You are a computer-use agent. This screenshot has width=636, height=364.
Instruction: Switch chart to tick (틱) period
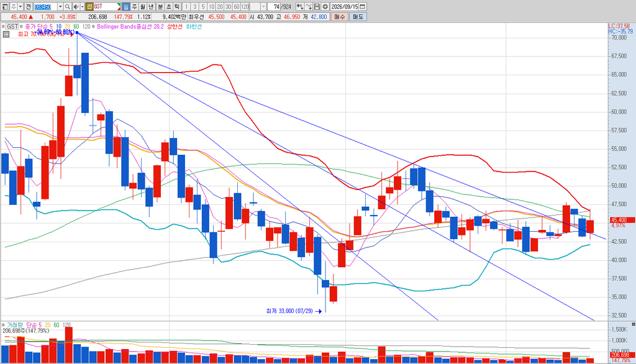177,6
